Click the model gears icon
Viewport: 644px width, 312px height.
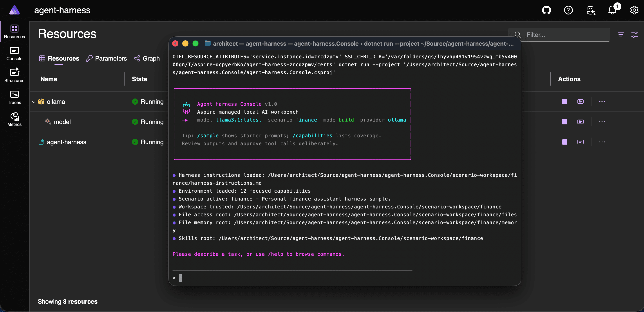48,122
